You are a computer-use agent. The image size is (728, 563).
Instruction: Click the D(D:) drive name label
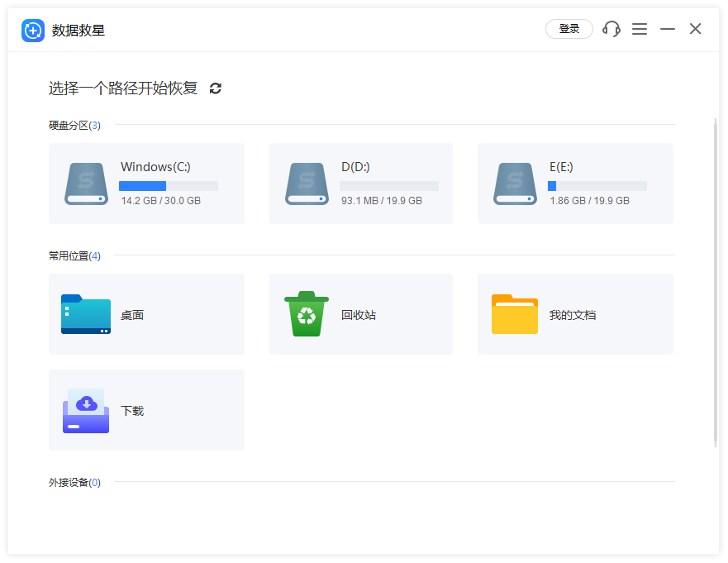click(355, 167)
